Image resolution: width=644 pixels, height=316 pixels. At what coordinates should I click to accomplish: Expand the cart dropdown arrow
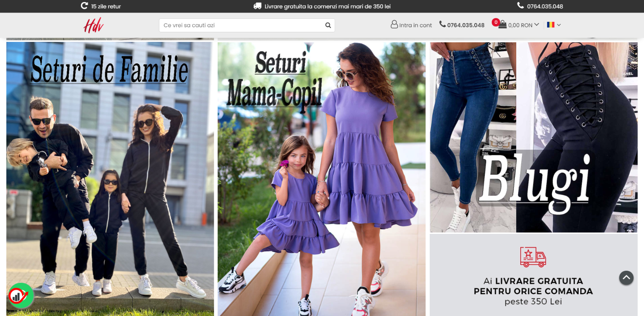pyautogui.click(x=537, y=25)
